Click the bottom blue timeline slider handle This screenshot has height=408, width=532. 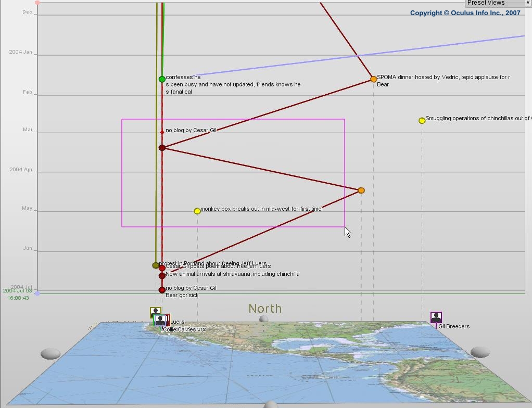pos(37,294)
